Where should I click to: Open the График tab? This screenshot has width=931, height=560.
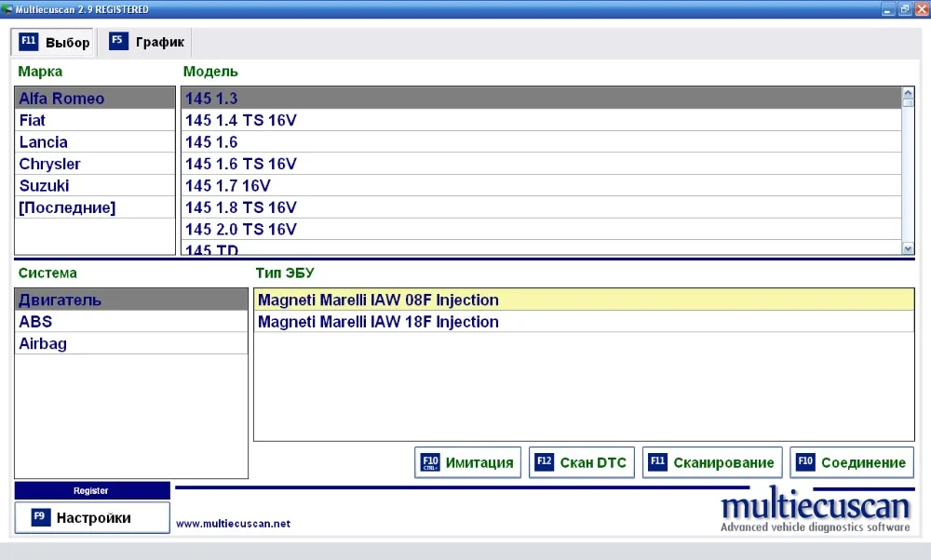146,42
